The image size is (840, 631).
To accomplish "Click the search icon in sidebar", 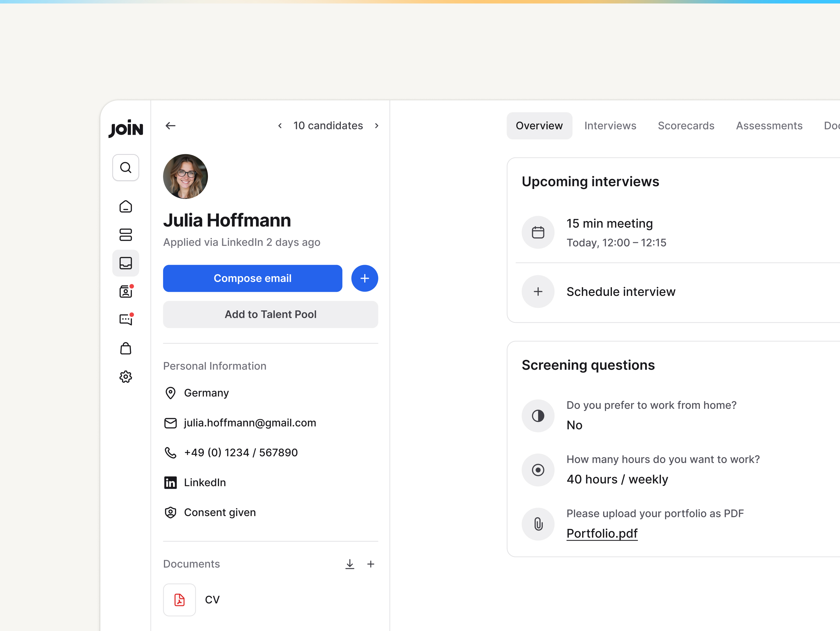I will (x=125, y=167).
